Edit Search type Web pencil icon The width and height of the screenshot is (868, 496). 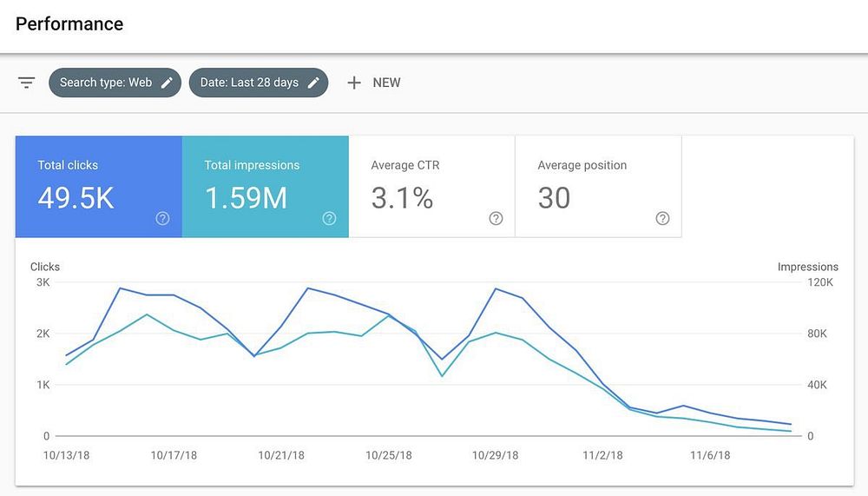(167, 83)
